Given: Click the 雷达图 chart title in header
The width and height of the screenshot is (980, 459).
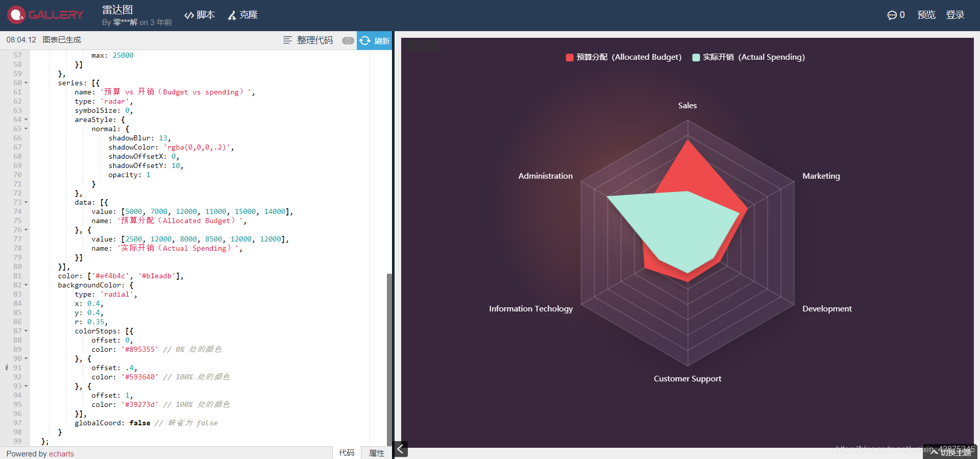Looking at the screenshot, I should [117, 10].
